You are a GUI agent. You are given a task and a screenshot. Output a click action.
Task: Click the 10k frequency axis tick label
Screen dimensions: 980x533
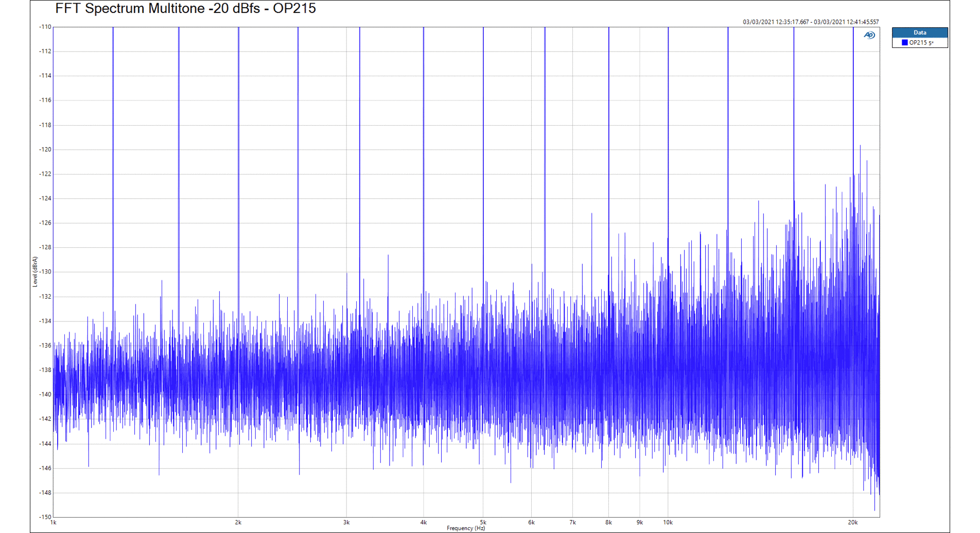[668, 522]
